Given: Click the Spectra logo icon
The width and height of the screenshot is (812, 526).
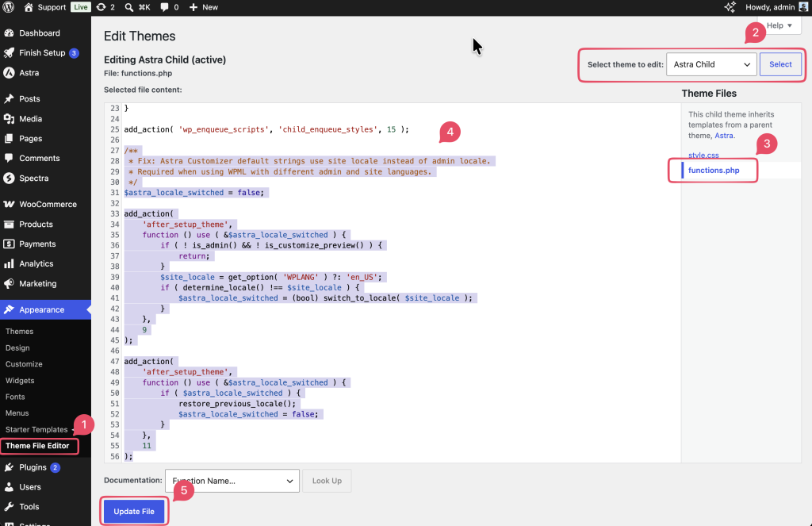Looking at the screenshot, I should (x=9, y=179).
